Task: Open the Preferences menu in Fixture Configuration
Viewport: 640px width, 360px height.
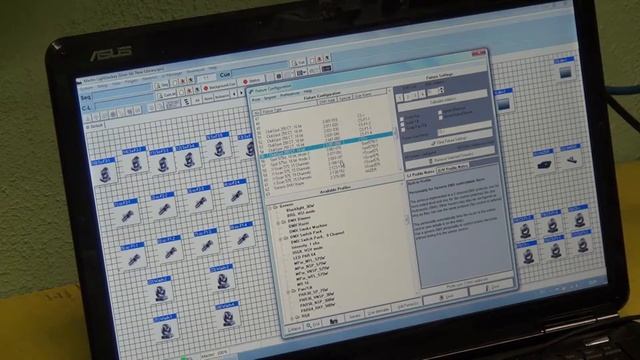Action: click(x=291, y=93)
